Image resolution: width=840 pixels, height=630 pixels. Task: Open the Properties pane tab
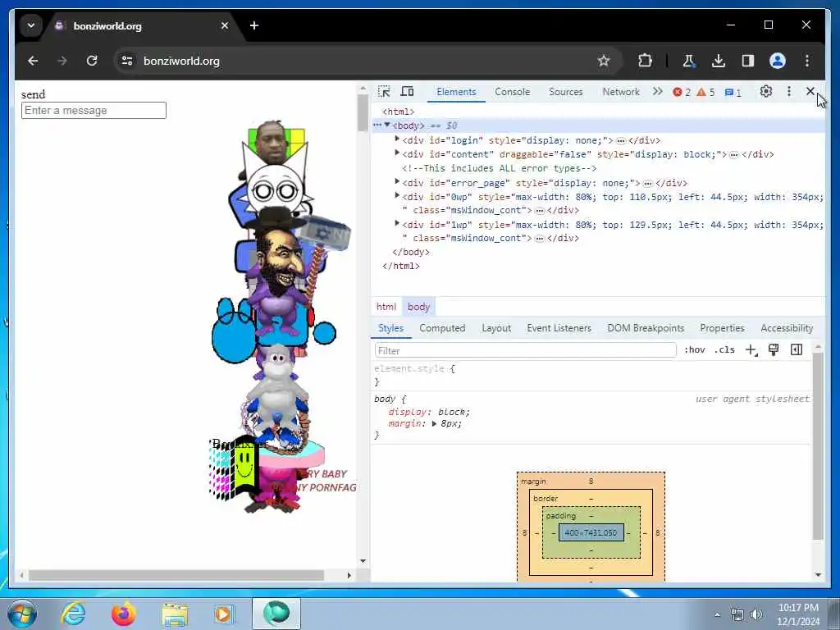click(x=722, y=328)
